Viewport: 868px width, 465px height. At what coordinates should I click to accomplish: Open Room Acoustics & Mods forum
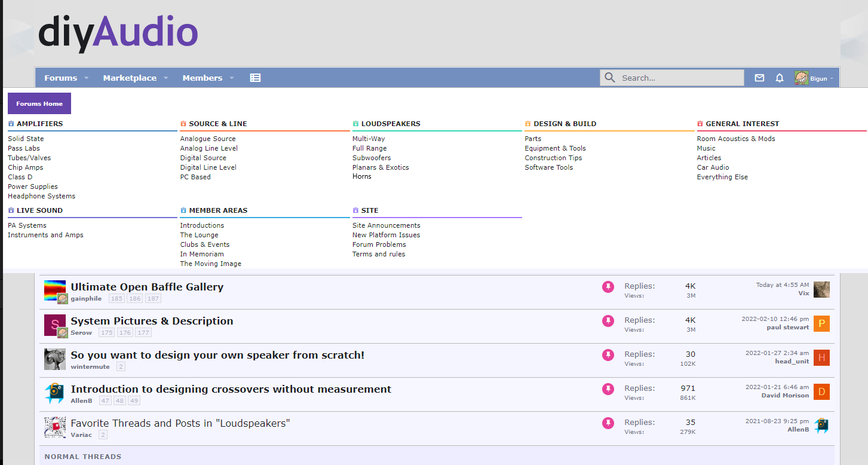tap(736, 139)
